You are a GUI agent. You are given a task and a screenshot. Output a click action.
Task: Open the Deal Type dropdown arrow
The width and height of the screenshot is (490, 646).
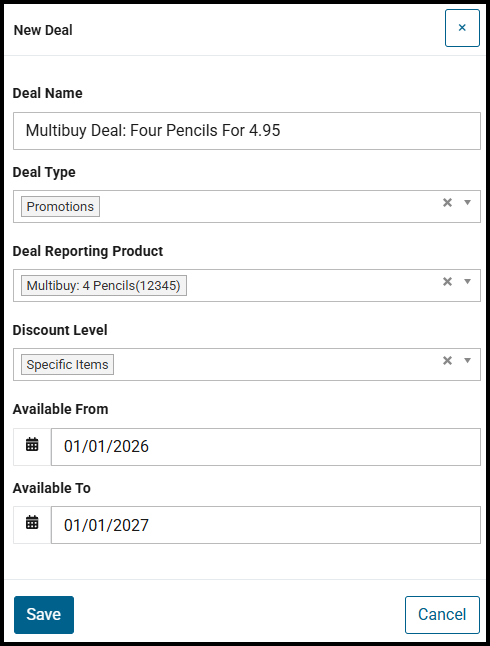(x=467, y=203)
